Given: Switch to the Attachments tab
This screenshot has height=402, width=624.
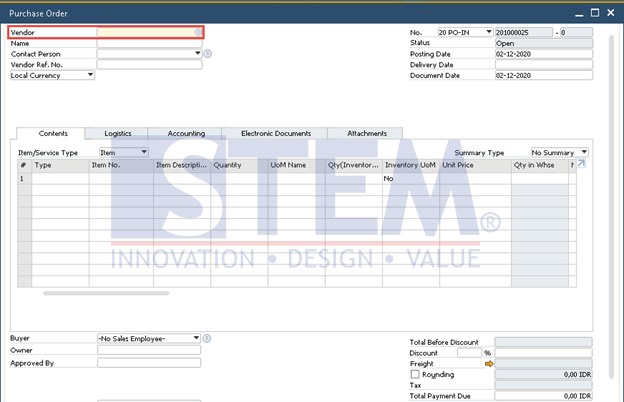Looking at the screenshot, I should click(x=367, y=133).
